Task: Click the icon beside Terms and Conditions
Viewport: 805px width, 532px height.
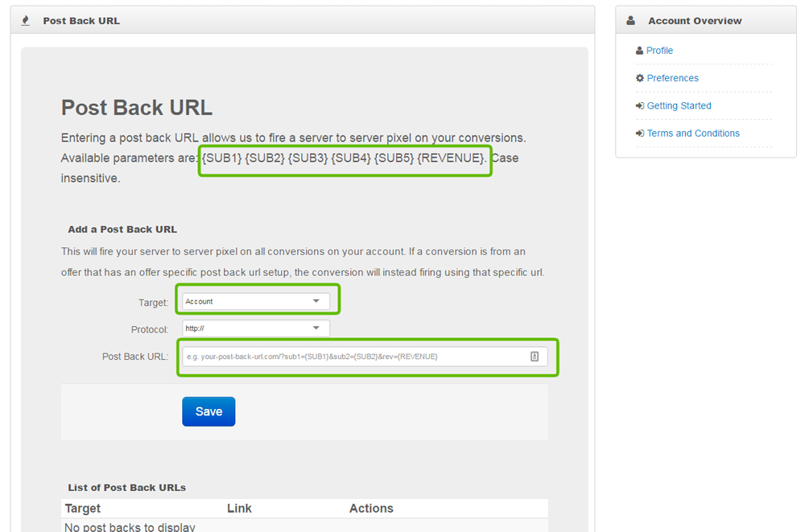Action: [x=640, y=134]
